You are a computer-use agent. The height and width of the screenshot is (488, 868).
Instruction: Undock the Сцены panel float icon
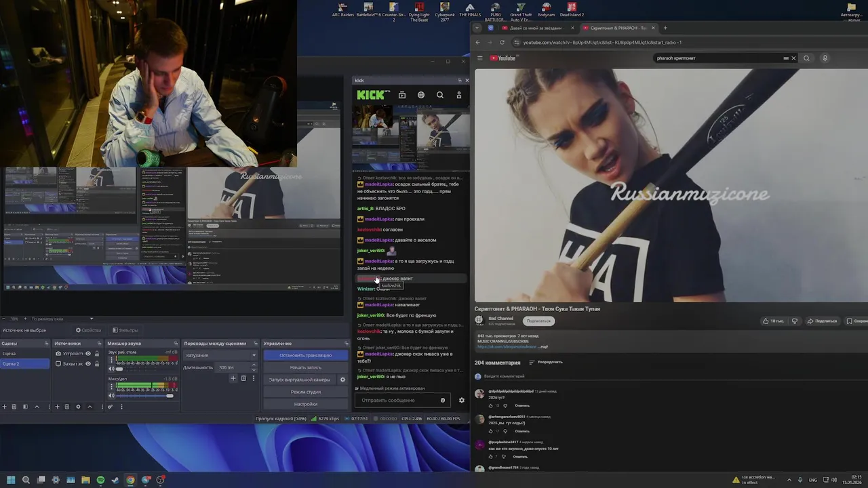pos(46,344)
